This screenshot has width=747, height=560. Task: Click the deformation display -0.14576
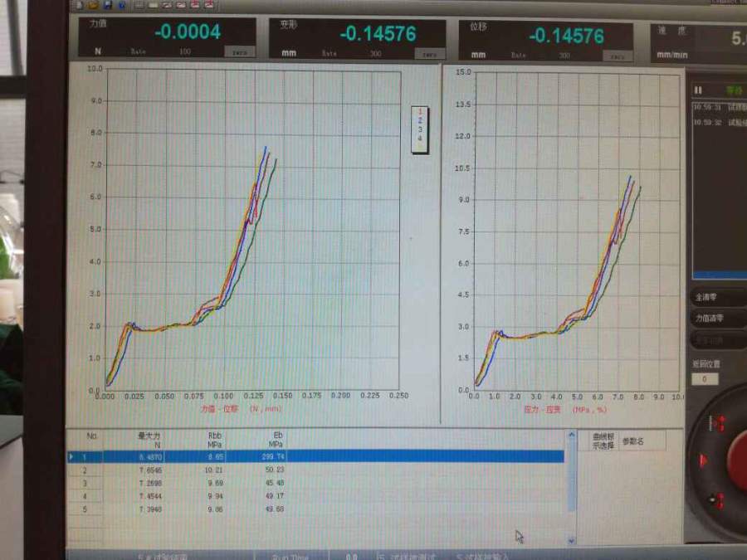[x=378, y=34]
